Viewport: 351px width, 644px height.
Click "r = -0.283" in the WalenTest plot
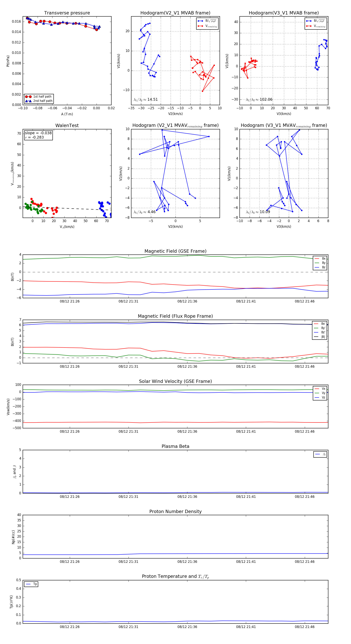tap(34, 137)
